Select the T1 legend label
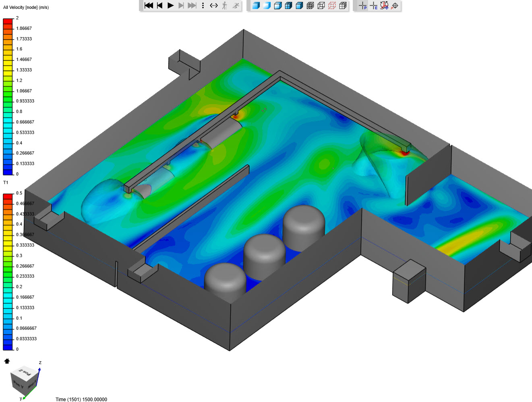The height and width of the screenshot is (402, 532). point(5,182)
